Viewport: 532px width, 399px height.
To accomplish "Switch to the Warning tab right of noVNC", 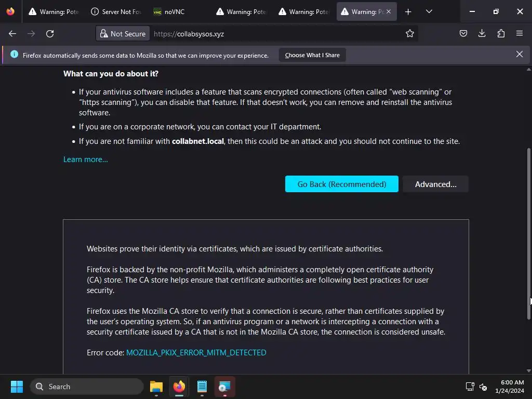I will tap(241, 11).
